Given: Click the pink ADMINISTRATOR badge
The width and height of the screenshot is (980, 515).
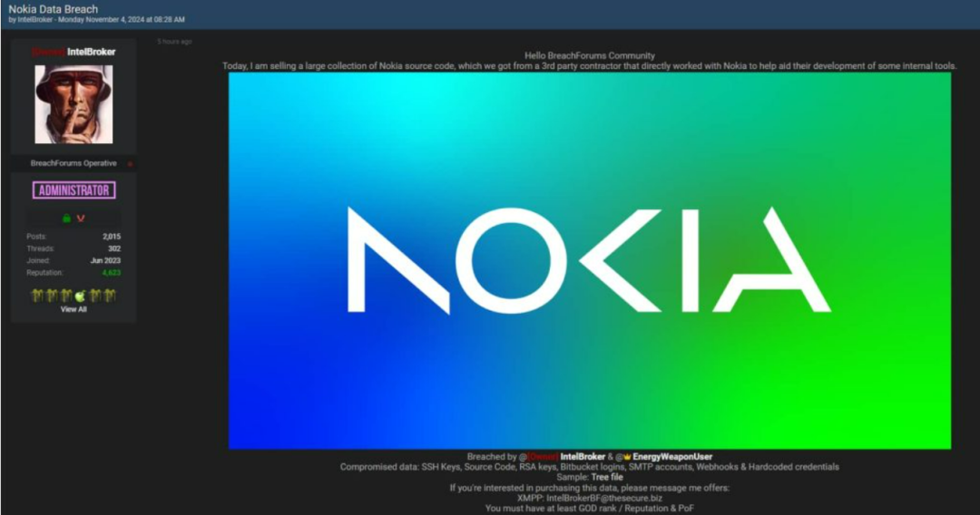Looking at the screenshot, I should tap(73, 190).
